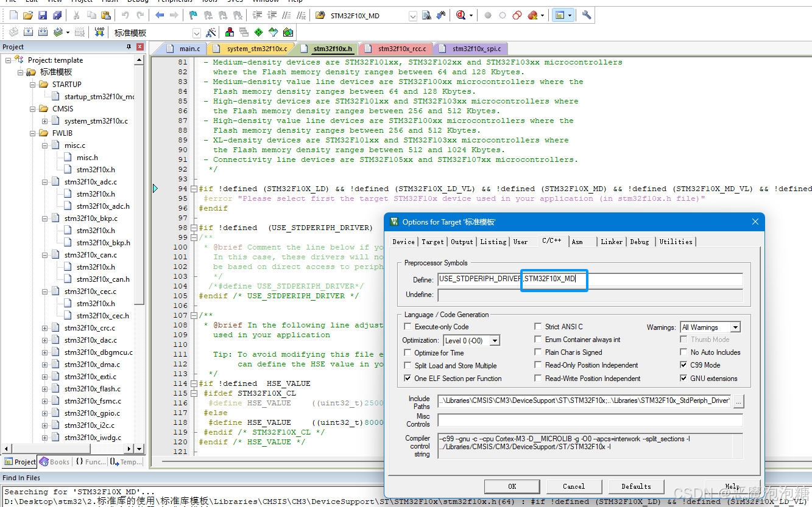
Task: Open the Linker tab in options dialog
Action: click(x=612, y=242)
